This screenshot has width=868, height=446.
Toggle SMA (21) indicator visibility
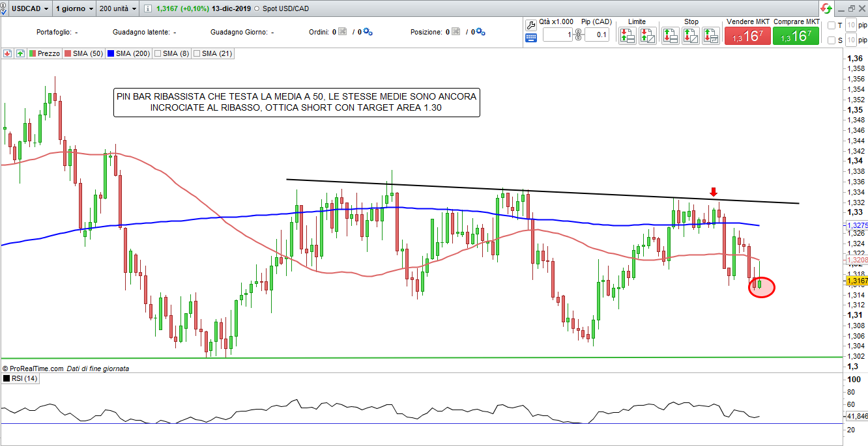[196, 53]
